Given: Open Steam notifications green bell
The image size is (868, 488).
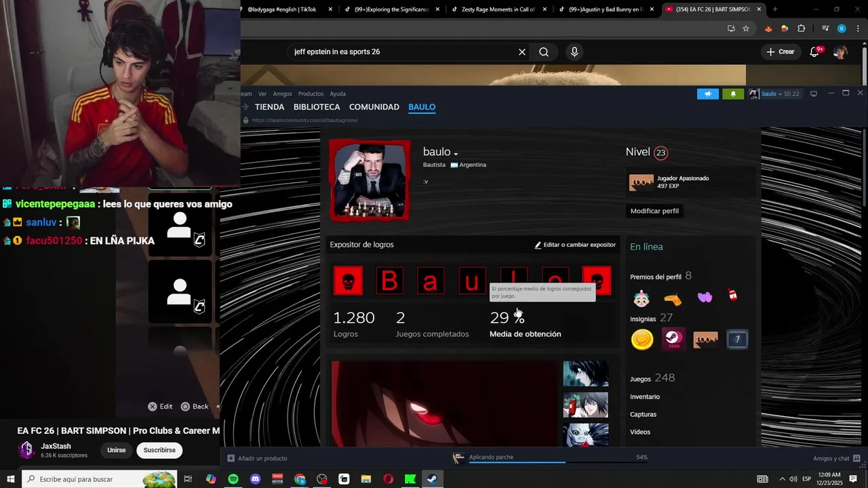Looking at the screenshot, I should point(733,94).
